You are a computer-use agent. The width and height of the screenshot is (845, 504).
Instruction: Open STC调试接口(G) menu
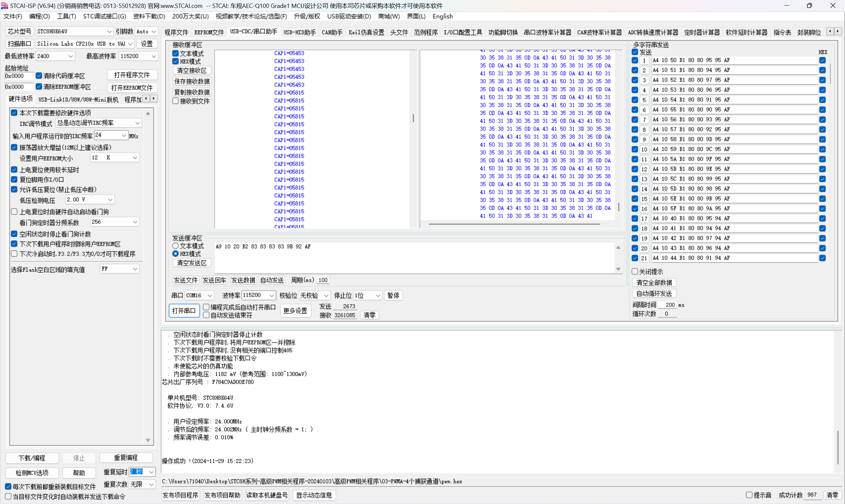click(104, 16)
